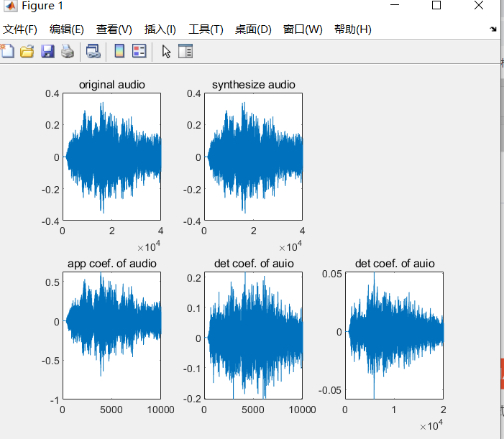The width and height of the screenshot is (504, 439).
Task: Select the app coef. of audio plot
Action: pos(112,336)
